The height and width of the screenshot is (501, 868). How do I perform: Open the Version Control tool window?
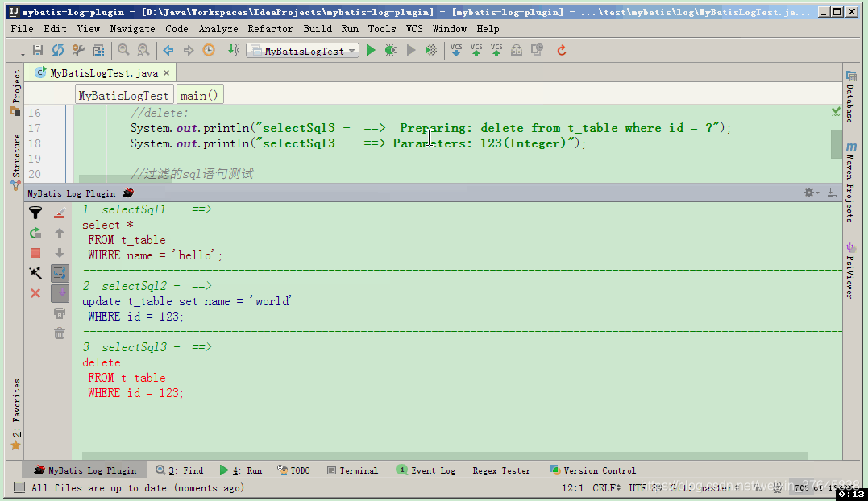click(593, 470)
